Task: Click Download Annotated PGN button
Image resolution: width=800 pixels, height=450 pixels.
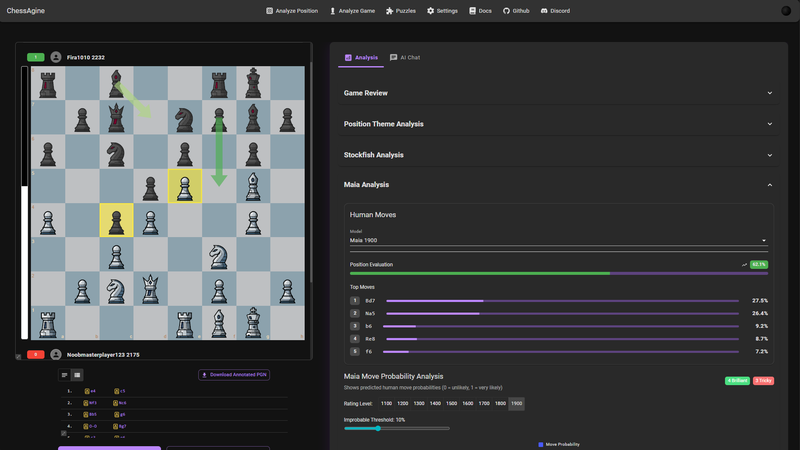Action: click(234, 375)
